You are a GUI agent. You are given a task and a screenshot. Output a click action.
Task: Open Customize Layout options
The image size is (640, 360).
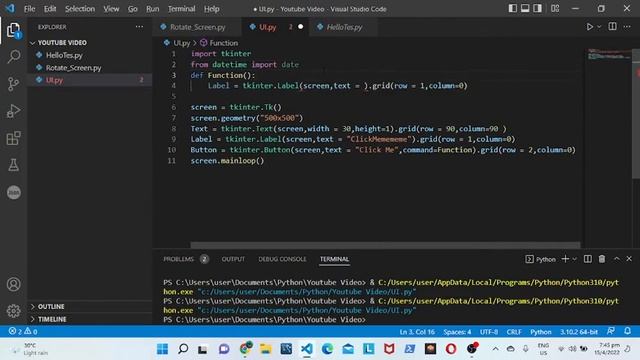(x=555, y=8)
